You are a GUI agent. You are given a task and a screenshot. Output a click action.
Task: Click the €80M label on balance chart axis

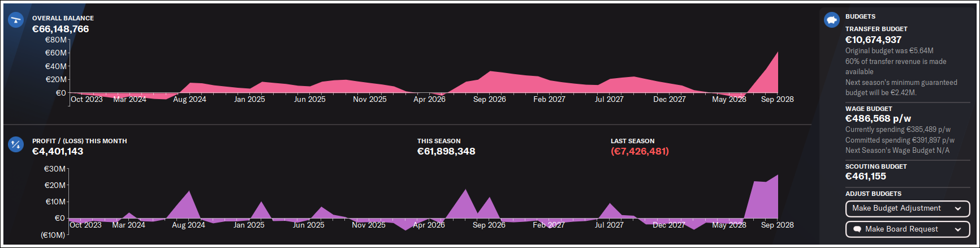(x=56, y=40)
